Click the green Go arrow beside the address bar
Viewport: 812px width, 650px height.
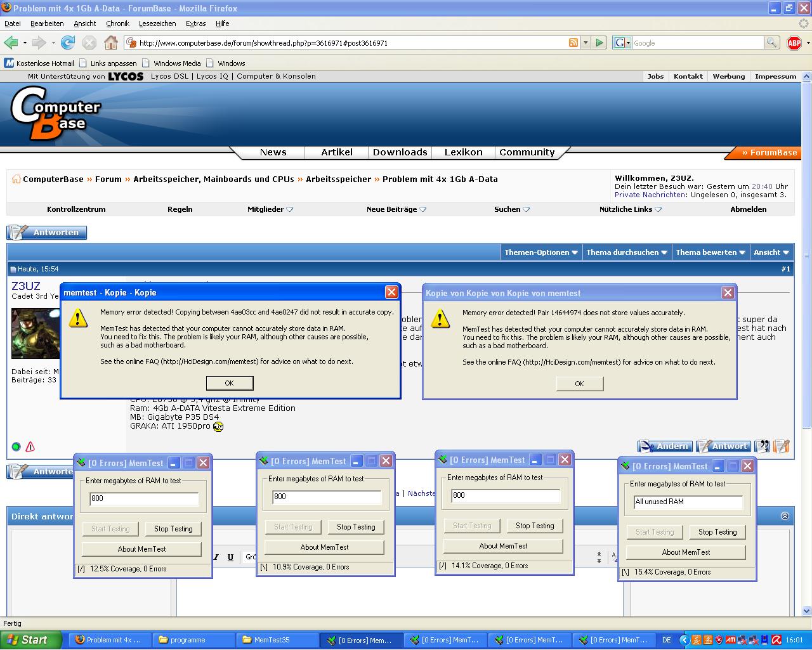point(599,42)
